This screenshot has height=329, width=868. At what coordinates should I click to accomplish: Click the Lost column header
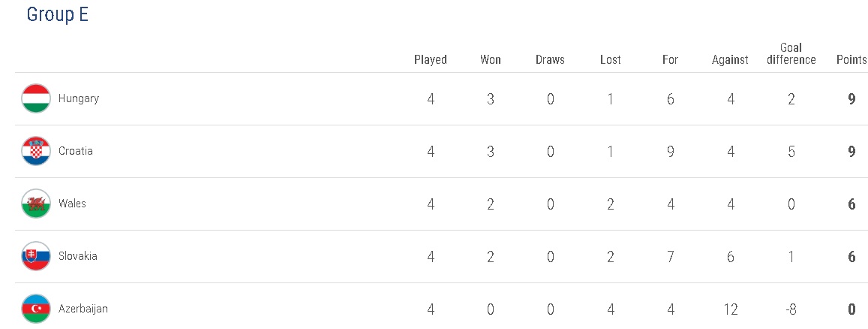tap(611, 60)
